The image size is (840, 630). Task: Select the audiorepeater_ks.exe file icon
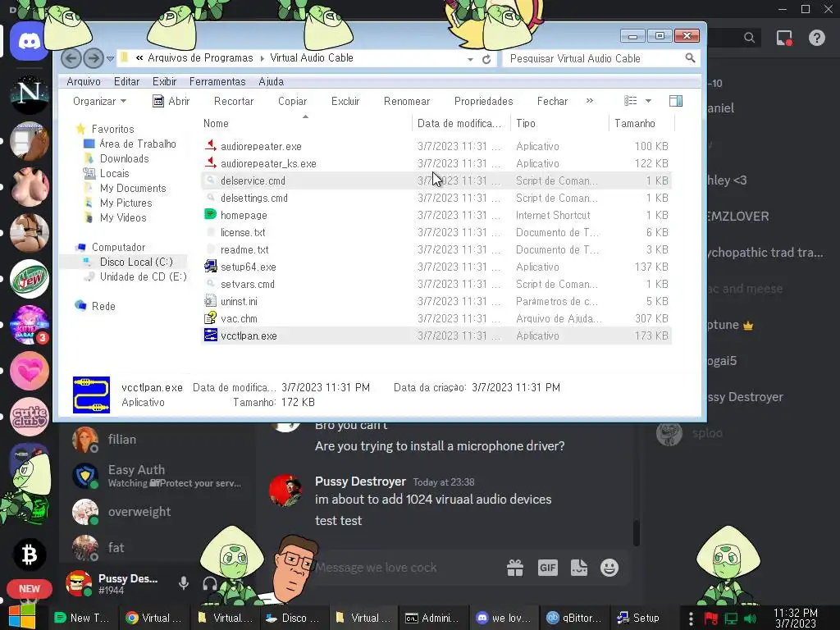[x=211, y=162]
